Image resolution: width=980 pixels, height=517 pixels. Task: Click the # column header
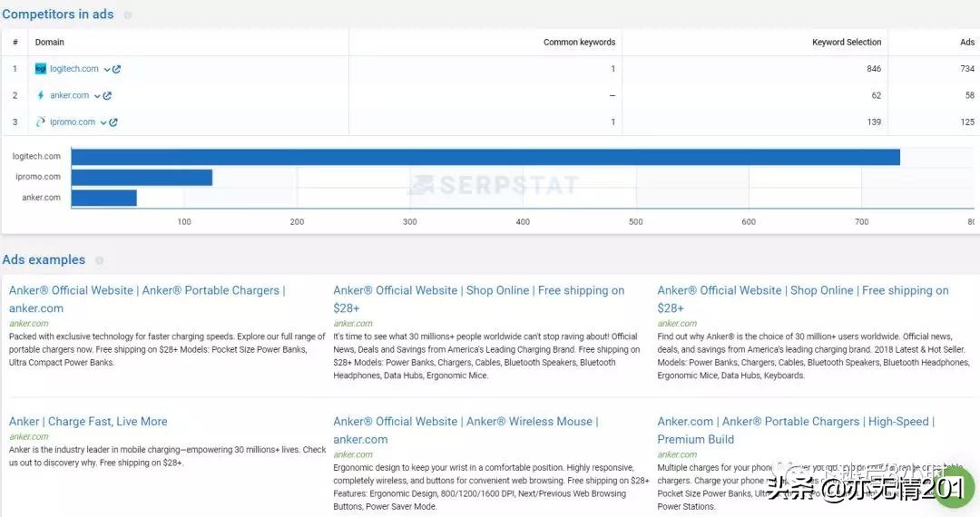(15, 42)
